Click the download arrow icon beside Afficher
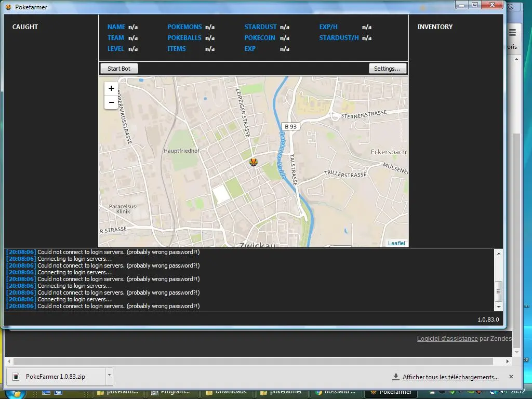 click(x=395, y=377)
